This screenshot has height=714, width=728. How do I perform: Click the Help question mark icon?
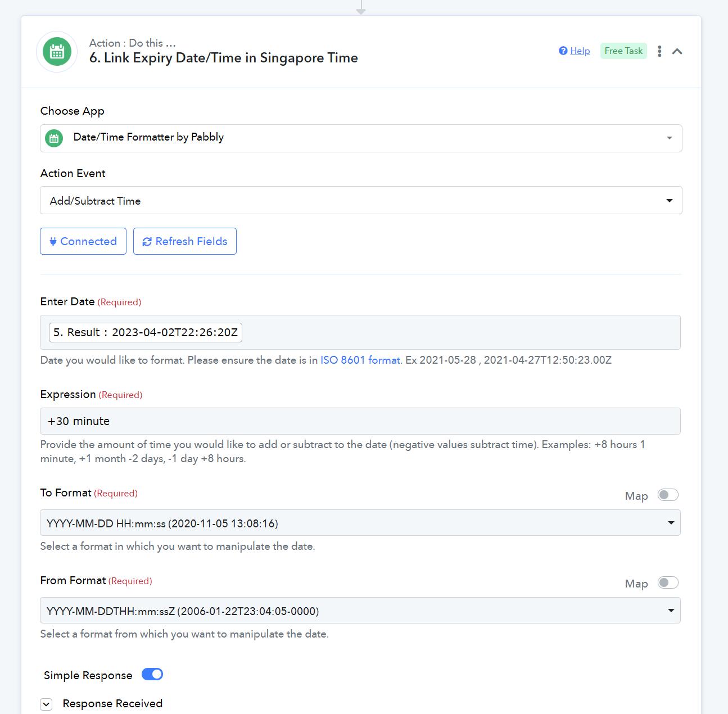point(563,51)
